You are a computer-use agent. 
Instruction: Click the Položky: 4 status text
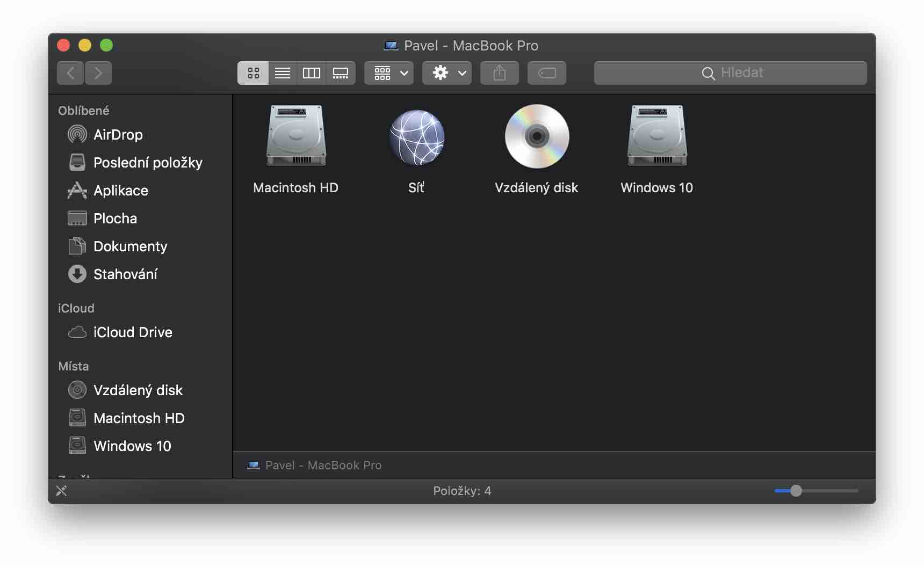pos(462,491)
